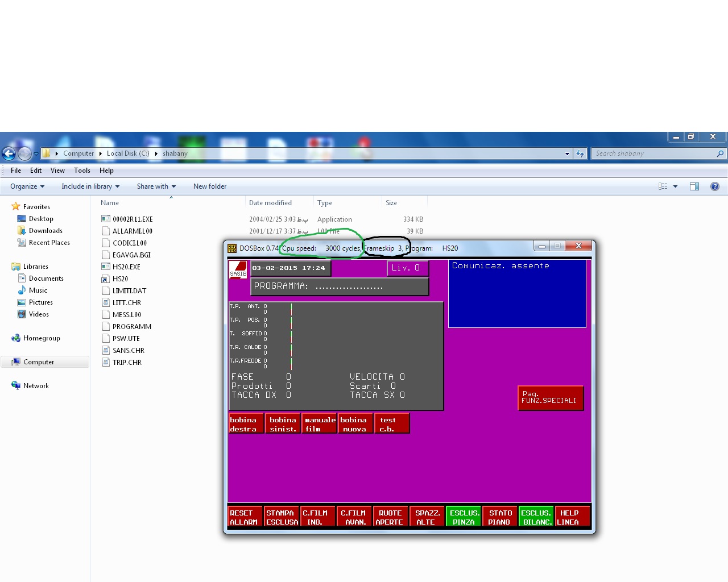Image resolution: width=728 pixels, height=582 pixels.
Task: Select file PSW.UTE
Action: tap(126, 339)
